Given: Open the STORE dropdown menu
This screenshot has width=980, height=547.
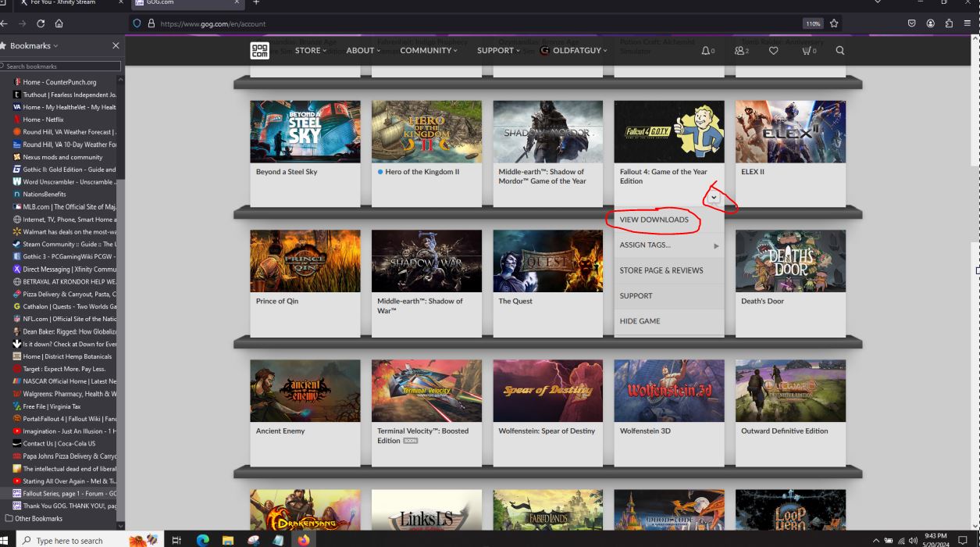Looking at the screenshot, I should [x=311, y=51].
